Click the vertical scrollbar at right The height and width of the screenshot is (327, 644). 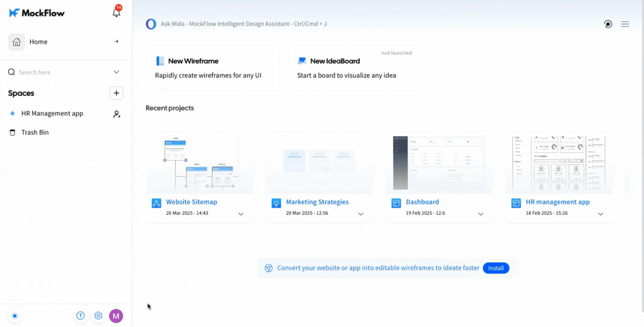click(x=642, y=157)
